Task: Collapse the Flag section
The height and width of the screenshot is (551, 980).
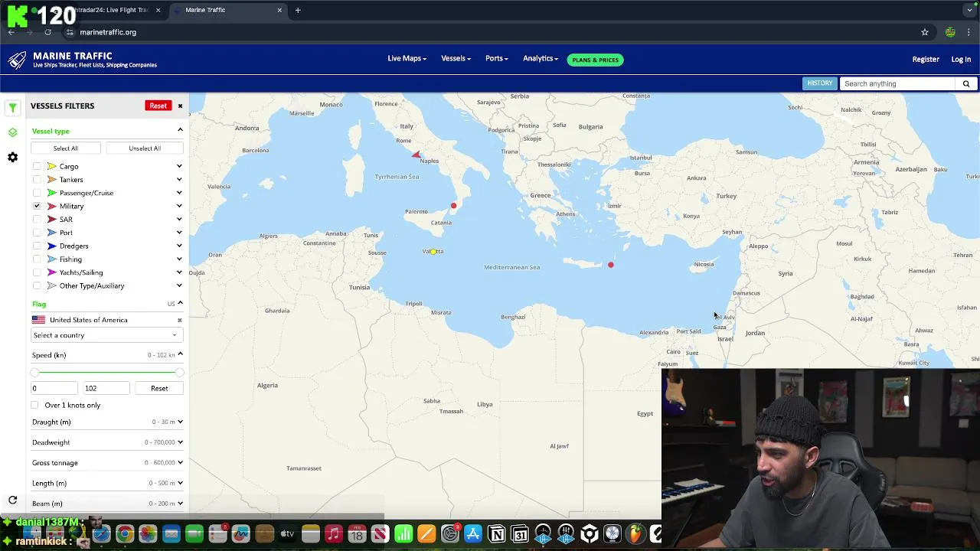Action: pos(180,303)
